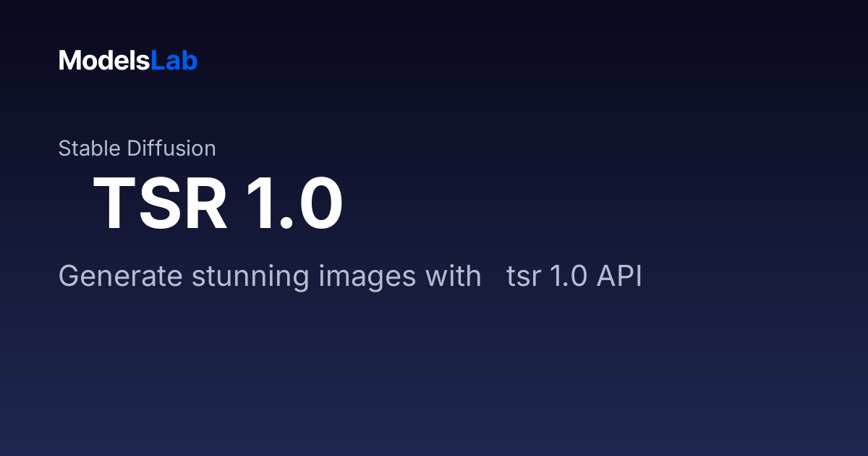Click the word "with" in the tagline

click(453, 276)
